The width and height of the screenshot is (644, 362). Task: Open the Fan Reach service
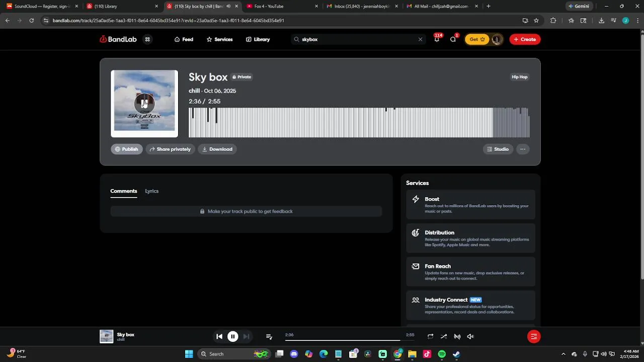click(x=470, y=272)
